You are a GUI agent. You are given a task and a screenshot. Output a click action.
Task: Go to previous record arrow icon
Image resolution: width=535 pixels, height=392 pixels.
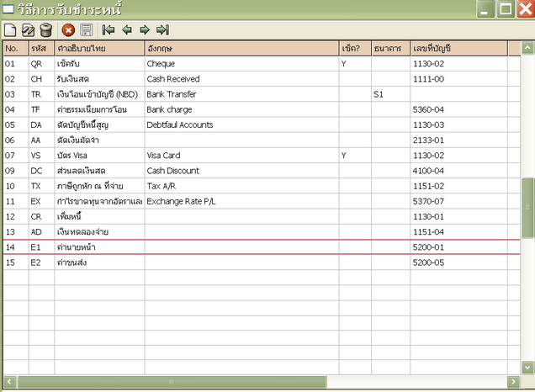pyautogui.click(x=126, y=30)
